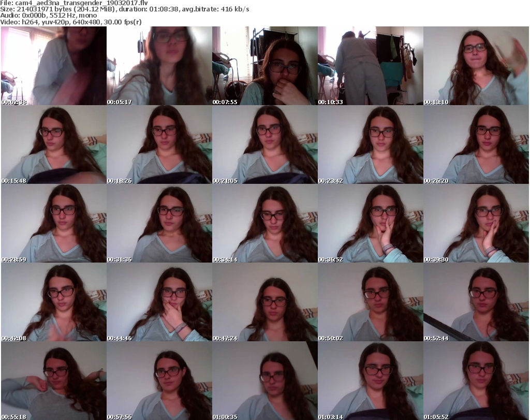Open the frame at 00:57:56
Image resolution: width=530 pixels, height=420 pixels.
[159, 381]
